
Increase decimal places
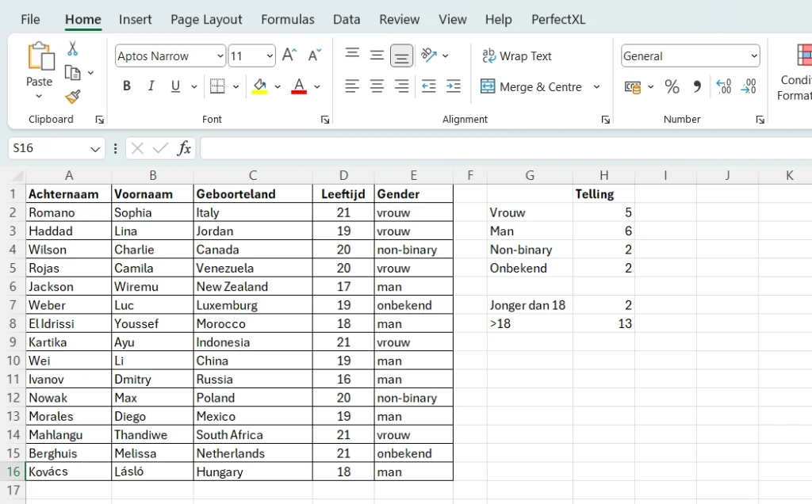(723, 87)
